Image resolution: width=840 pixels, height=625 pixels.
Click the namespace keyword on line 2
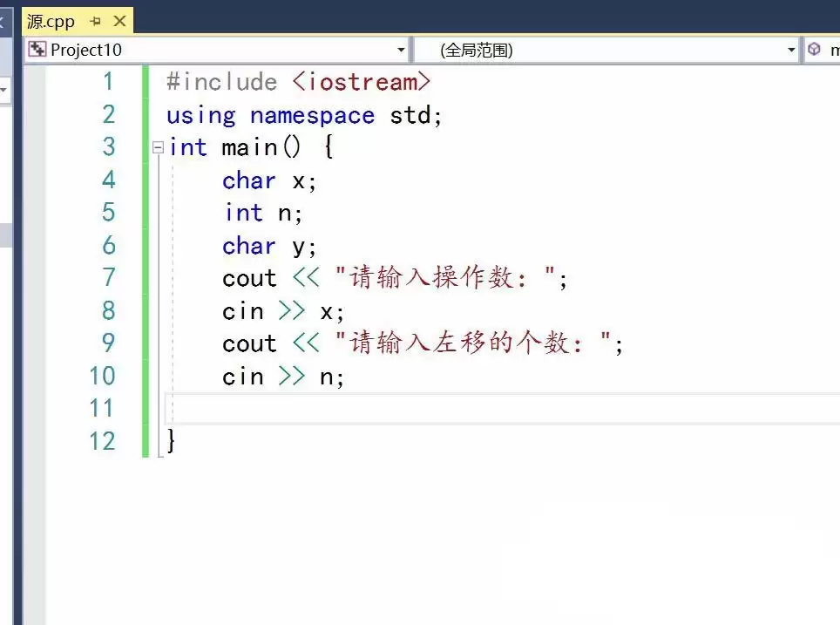tap(312, 115)
